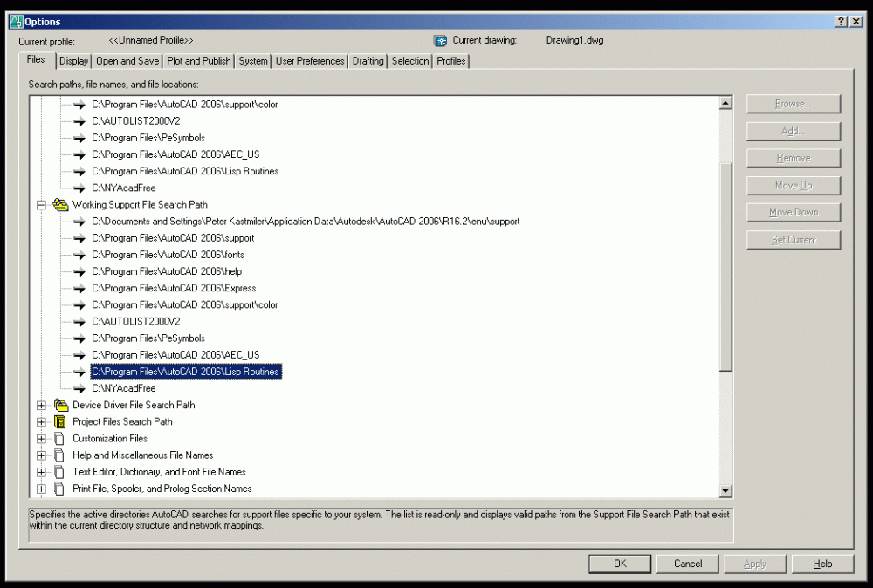Expand the Project Files Search Path node
This screenshot has width=873, height=588.
point(41,422)
